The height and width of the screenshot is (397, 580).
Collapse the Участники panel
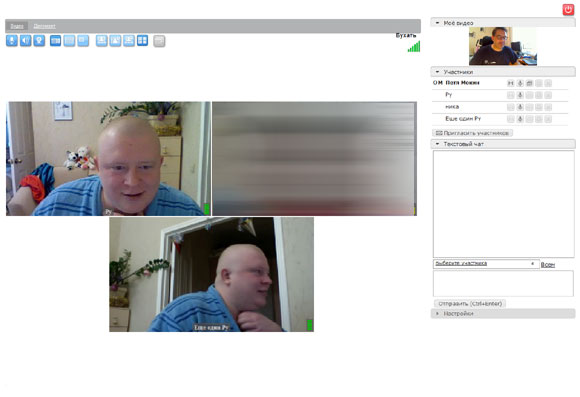[503, 72]
